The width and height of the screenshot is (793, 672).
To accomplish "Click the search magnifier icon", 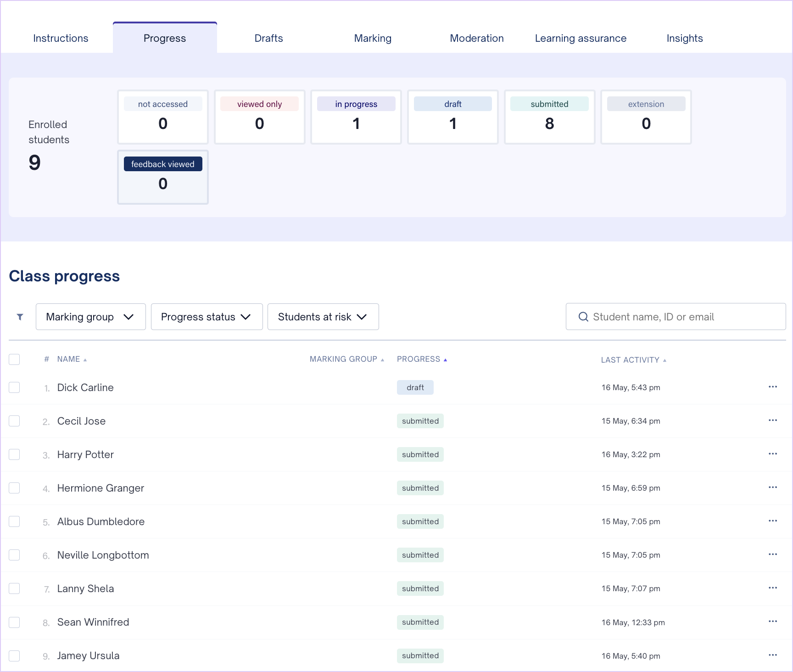I will click(x=583, y=317).
